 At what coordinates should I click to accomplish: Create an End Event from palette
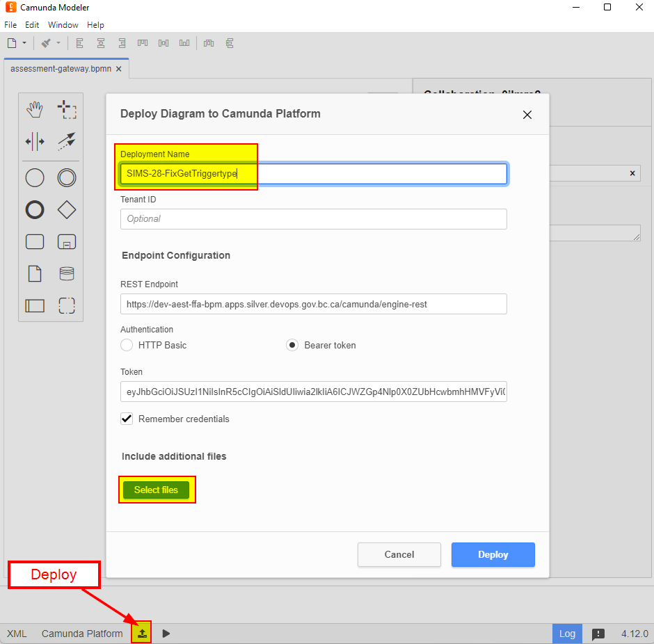(35, 209)
